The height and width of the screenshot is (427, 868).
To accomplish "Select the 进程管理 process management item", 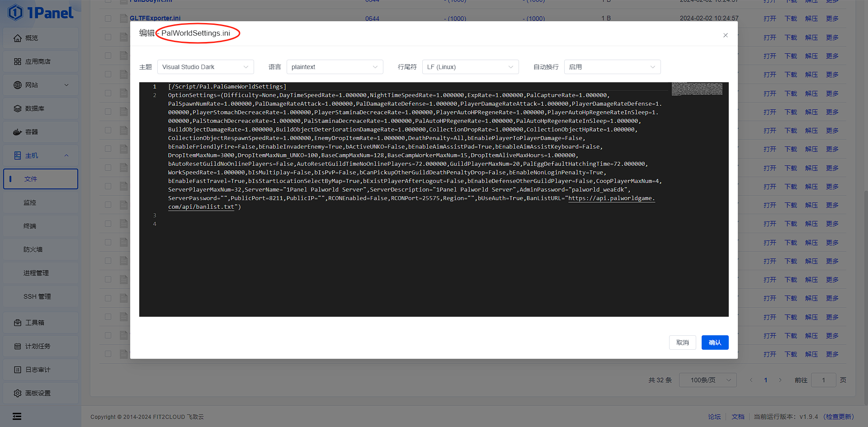I will [41, 273].
